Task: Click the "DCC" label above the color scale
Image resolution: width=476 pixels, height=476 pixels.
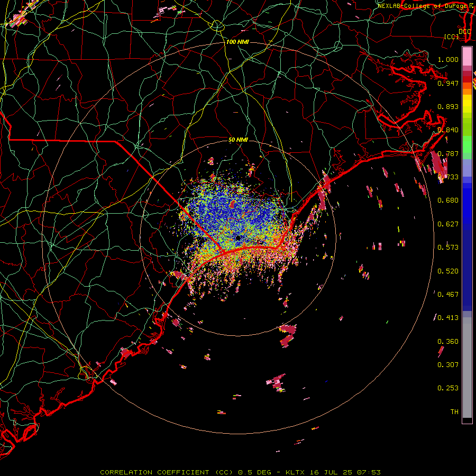Action: tap(464, 31)
